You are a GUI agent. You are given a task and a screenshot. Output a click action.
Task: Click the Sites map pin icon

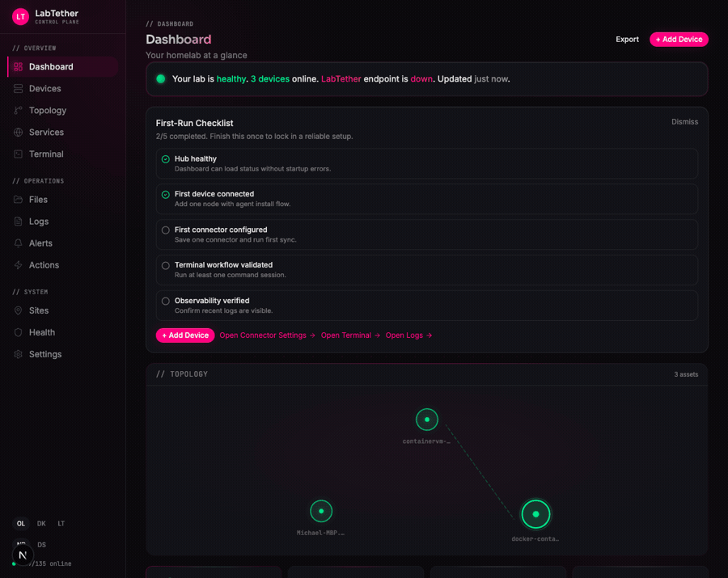tap(18, 310)
